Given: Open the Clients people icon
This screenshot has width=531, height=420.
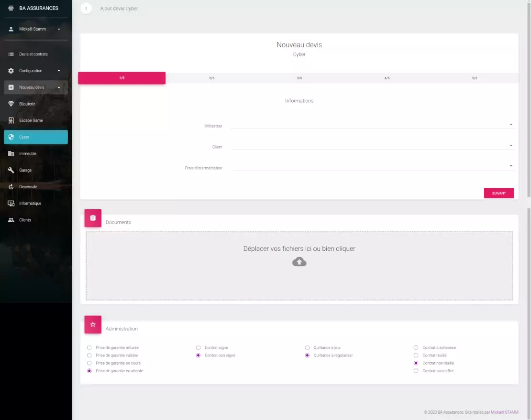Looking at the screenshot, I should point(11,220).
